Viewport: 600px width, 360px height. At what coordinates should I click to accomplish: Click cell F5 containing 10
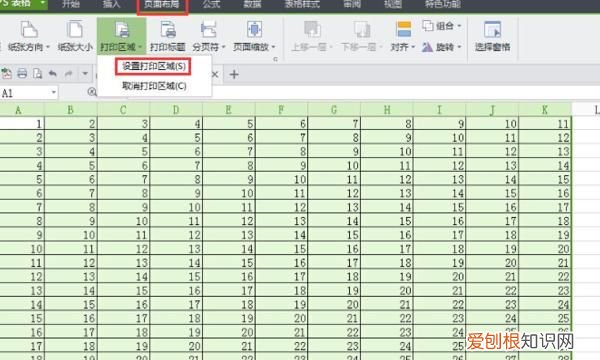pyautogui.click(x=281, y=179)
